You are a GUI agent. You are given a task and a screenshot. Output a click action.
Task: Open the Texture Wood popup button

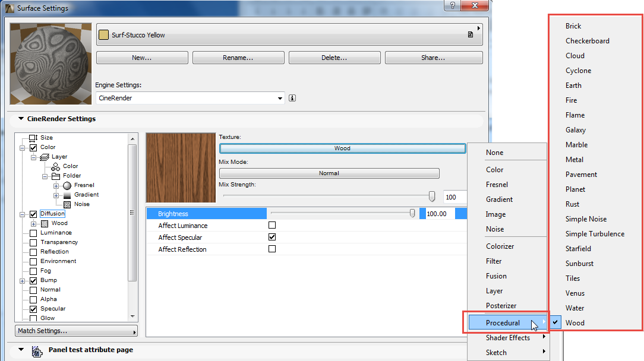pyautogui.click(x=343, y=148)
